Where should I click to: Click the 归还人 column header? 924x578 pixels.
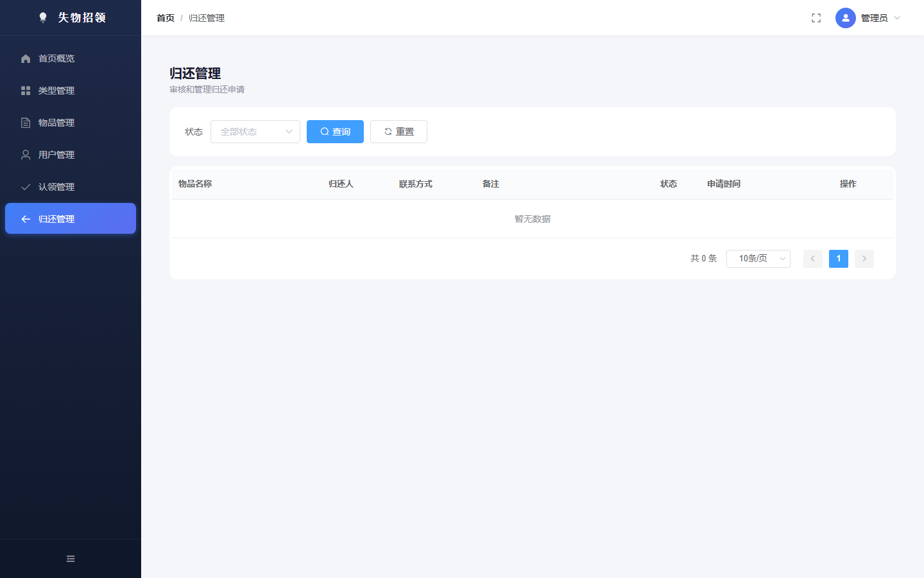click(341, 184)
